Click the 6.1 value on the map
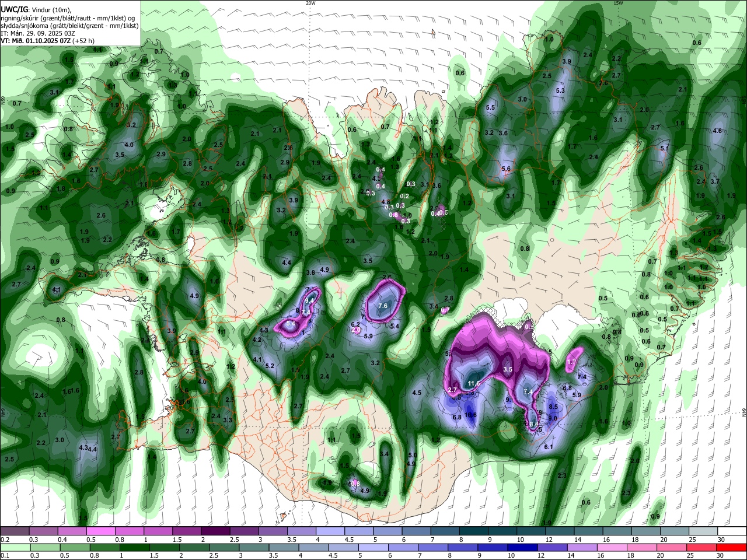 point(548,447)
